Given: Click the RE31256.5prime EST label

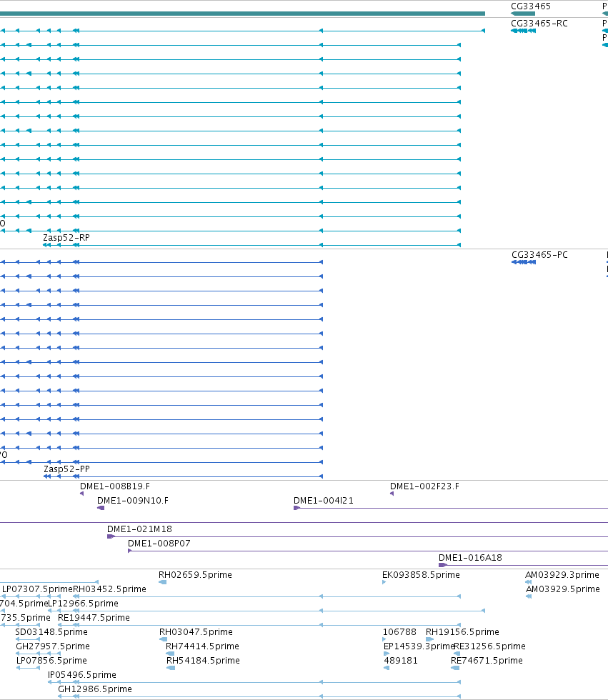Looking at the screenshot, I should coord(489,646).
